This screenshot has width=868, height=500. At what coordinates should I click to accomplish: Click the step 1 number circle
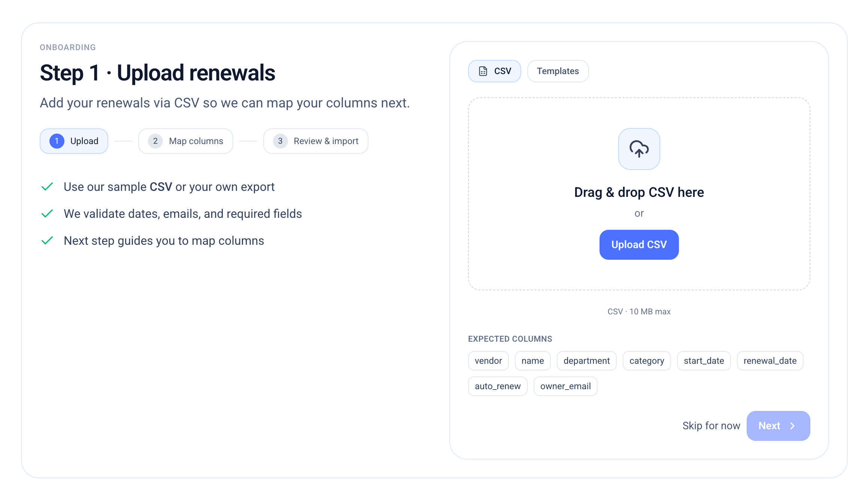pos(57,141)
